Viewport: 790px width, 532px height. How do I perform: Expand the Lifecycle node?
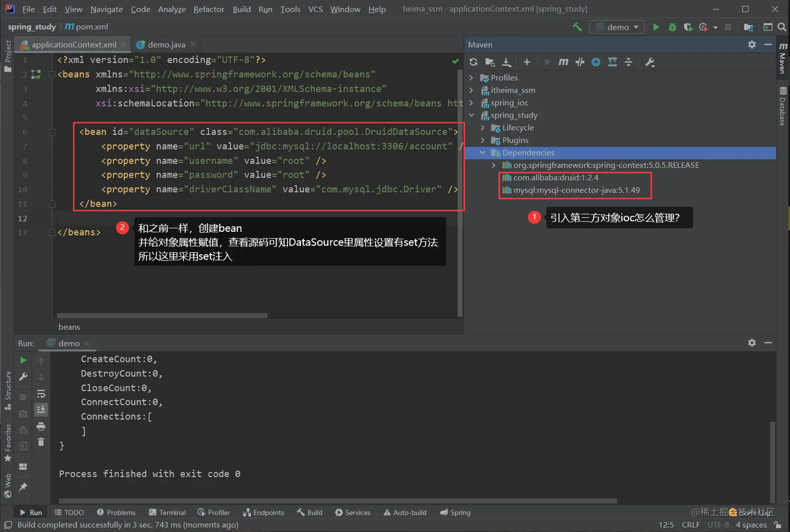click(483, 127)
